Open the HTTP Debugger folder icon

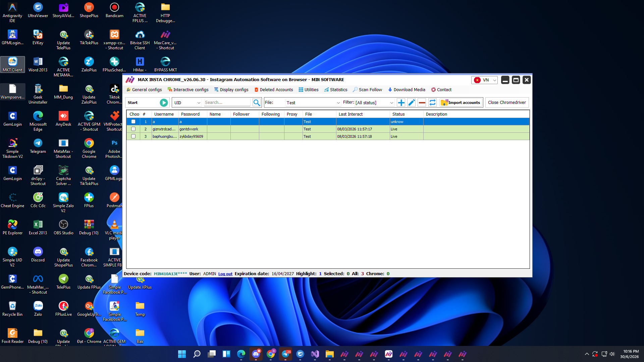click(165, 12)
